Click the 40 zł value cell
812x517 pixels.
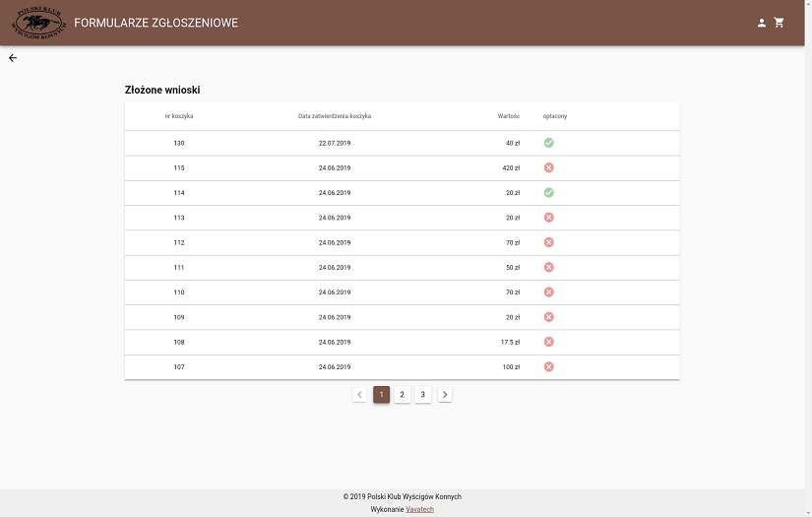tap(513, 143)
